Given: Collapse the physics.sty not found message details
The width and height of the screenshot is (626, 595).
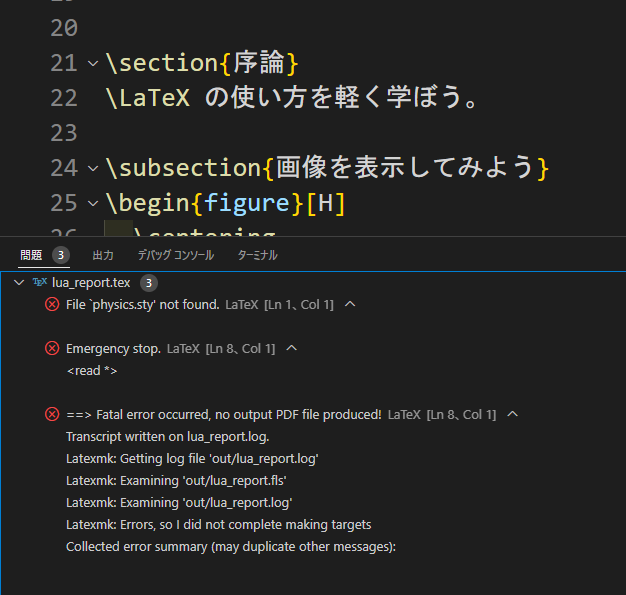Looking at the screenshot, I should click(x=350, y=304).
